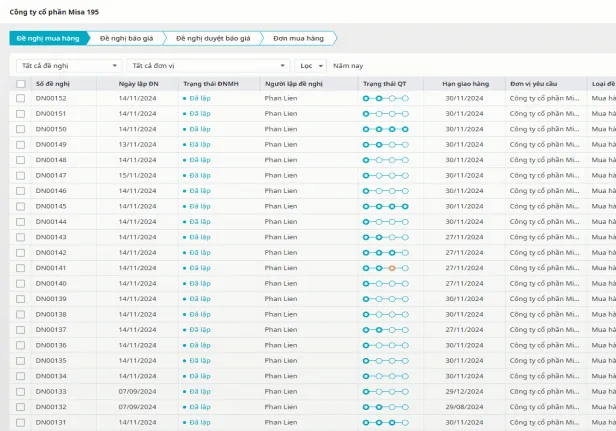Viewport: 616px width, 431px height.
Task: Select the checkbox for request DN00140
Action: [20, 283]
